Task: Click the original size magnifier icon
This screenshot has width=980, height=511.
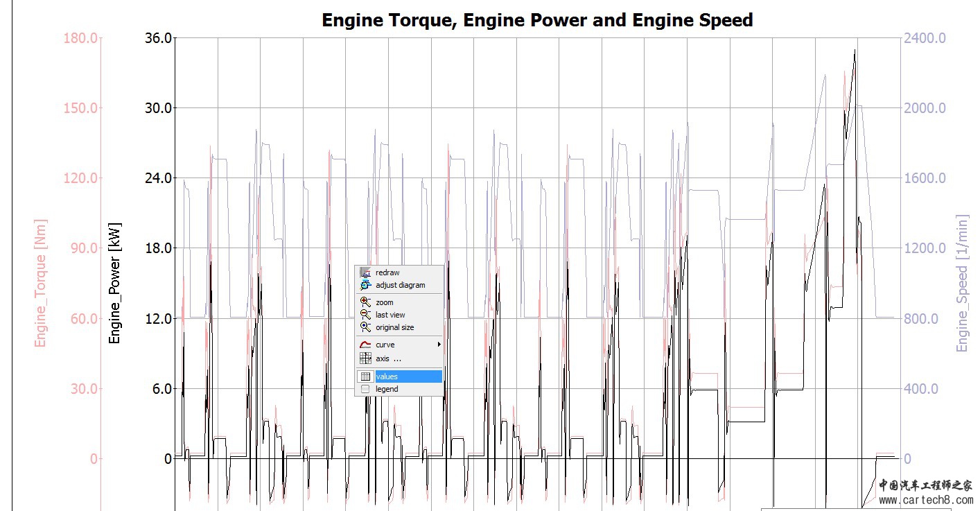Action: (x=365, y=327)
